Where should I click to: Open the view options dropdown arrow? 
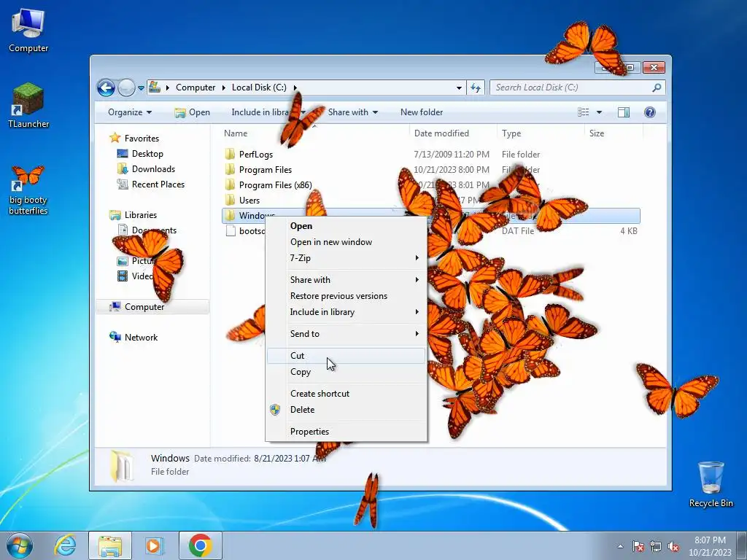(599, 112)
